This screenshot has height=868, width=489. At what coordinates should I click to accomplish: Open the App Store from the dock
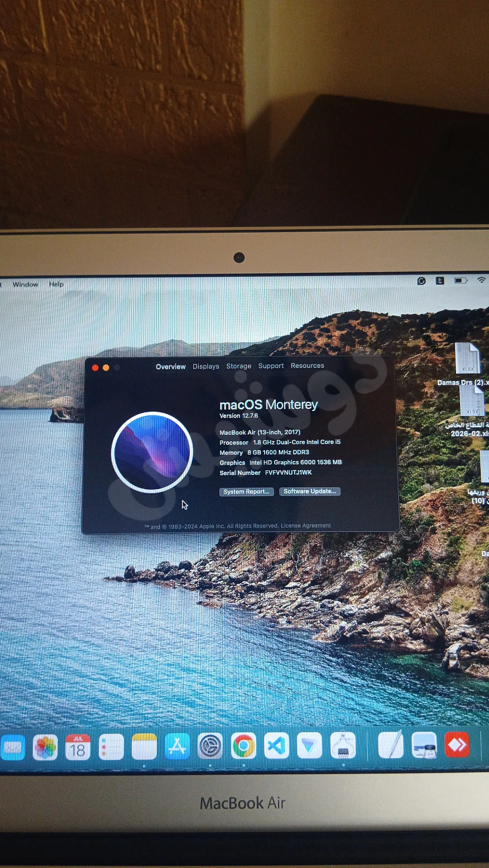click(177, 746)
